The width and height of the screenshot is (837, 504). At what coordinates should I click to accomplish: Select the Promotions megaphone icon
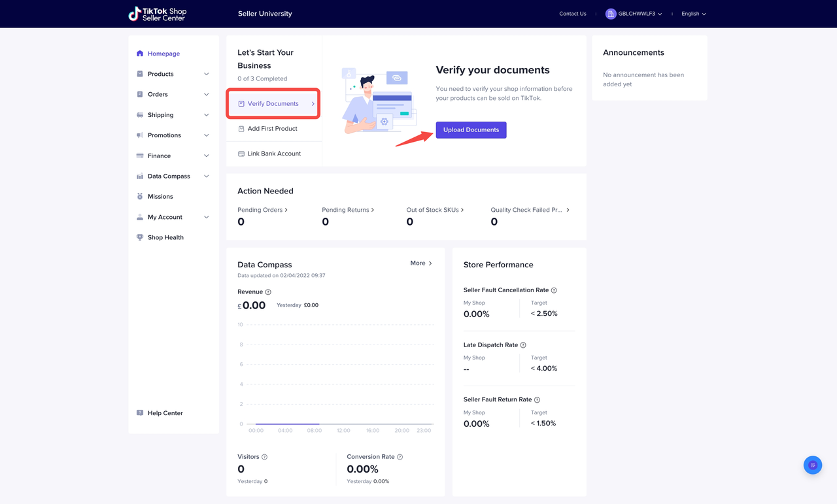pyautogui.click(x=139, y=135)
